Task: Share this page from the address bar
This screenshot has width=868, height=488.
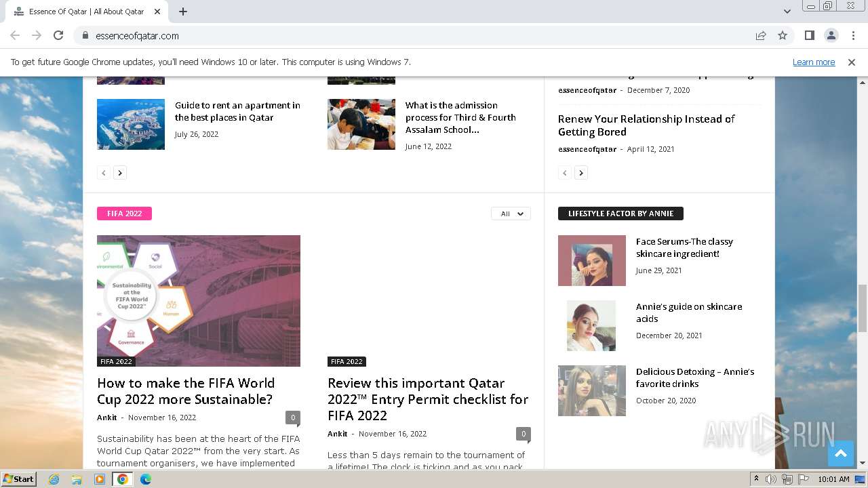Action: pyautogui.click(x=761, y=35)
